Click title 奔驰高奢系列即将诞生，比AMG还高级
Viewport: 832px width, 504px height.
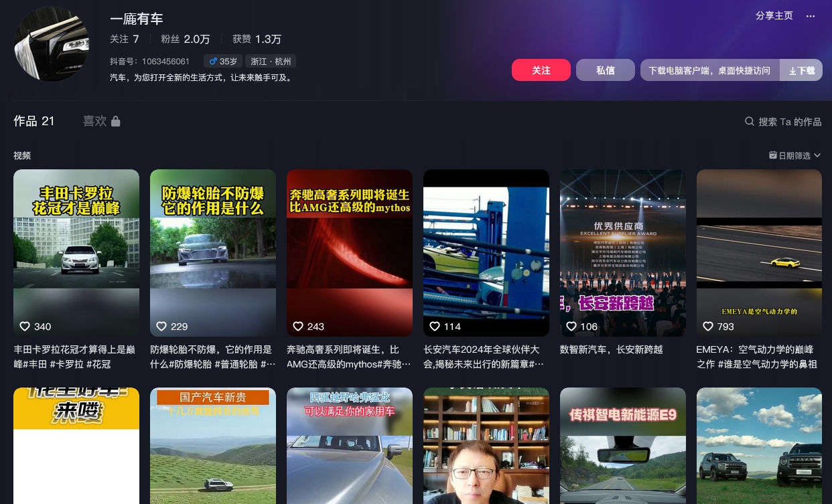click(x=349, y=357)
